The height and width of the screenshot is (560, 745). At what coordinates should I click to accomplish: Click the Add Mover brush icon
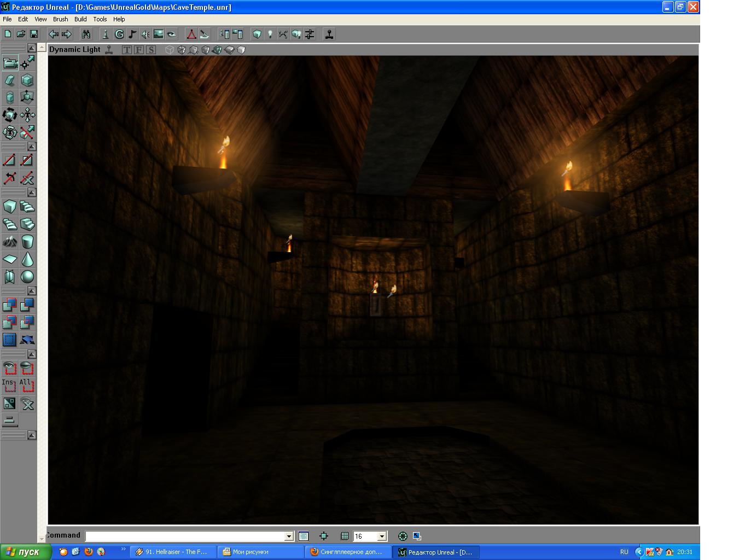pyautogui.click(x=27, y=340)
